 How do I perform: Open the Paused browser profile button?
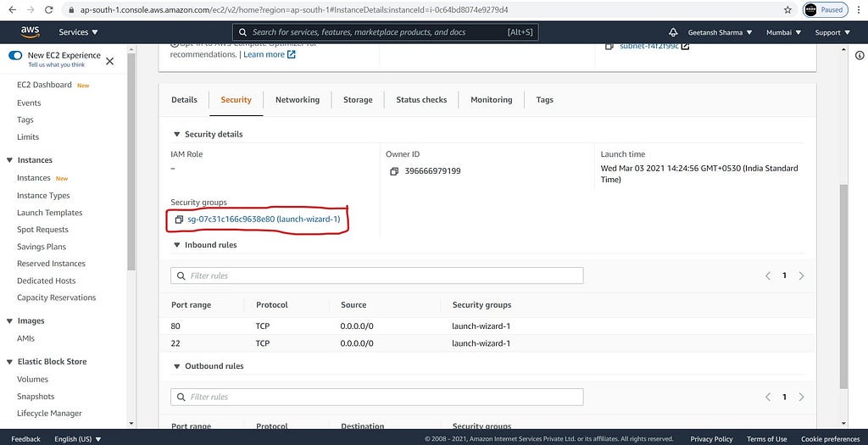coord(824,10)
